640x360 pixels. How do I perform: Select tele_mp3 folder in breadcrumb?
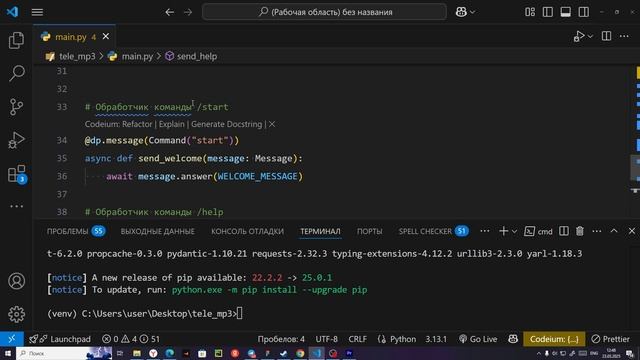tap(77, 56)
